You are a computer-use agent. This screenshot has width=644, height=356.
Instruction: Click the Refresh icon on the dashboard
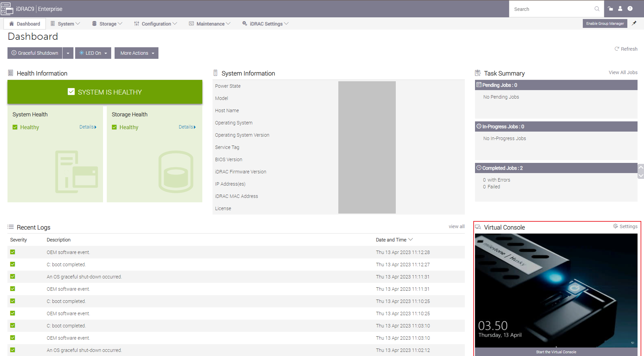pyautogui.click(x=616, y=49)
